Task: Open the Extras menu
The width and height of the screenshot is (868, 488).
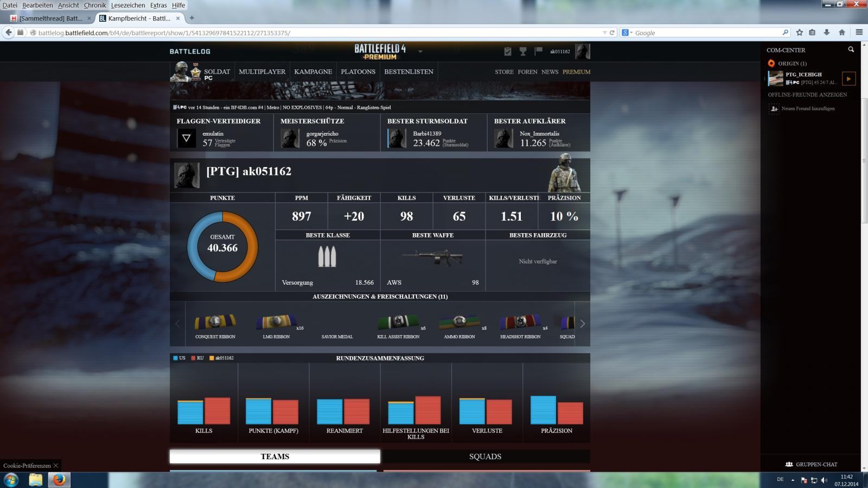Action: pos(158,5)
